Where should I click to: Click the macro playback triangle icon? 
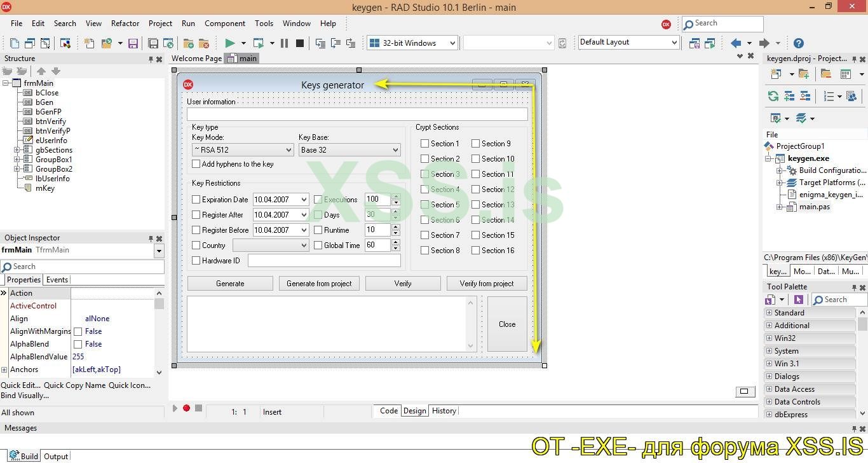[x=175, y=408]
